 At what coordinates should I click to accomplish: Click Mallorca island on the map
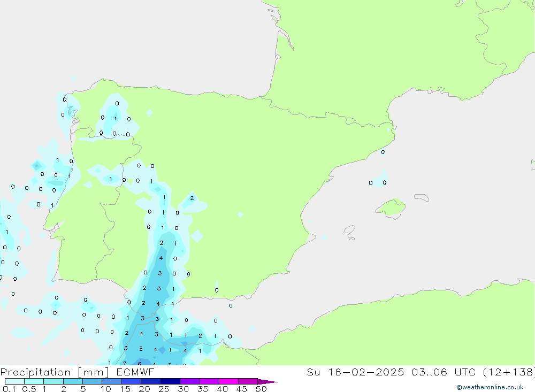tap(391, 208)
